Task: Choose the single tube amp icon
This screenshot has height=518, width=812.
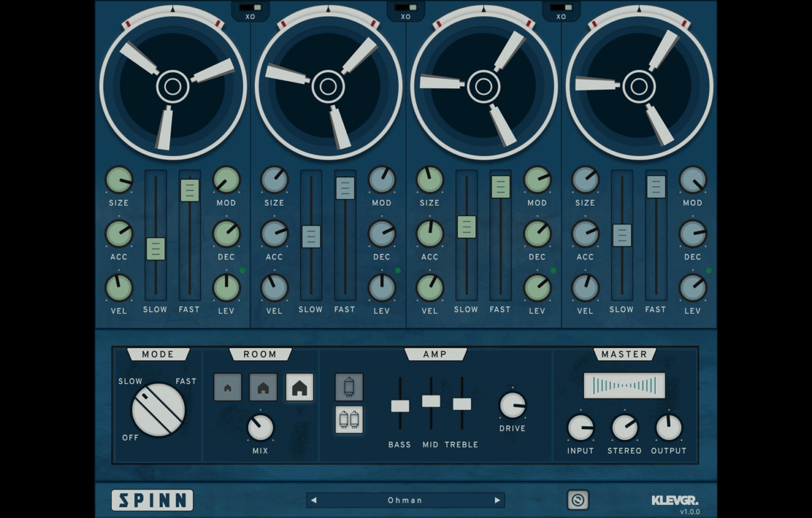Action: coord(349,387)
